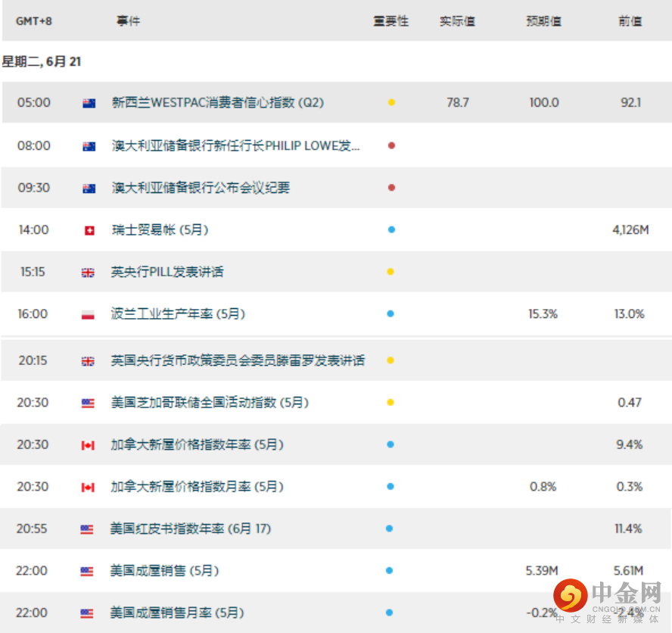Viewport: 672px width, 633px height.
Task: Click the Canada flag beside 加拿大新屋价格指数年率
Action: (x=88, y=445)
